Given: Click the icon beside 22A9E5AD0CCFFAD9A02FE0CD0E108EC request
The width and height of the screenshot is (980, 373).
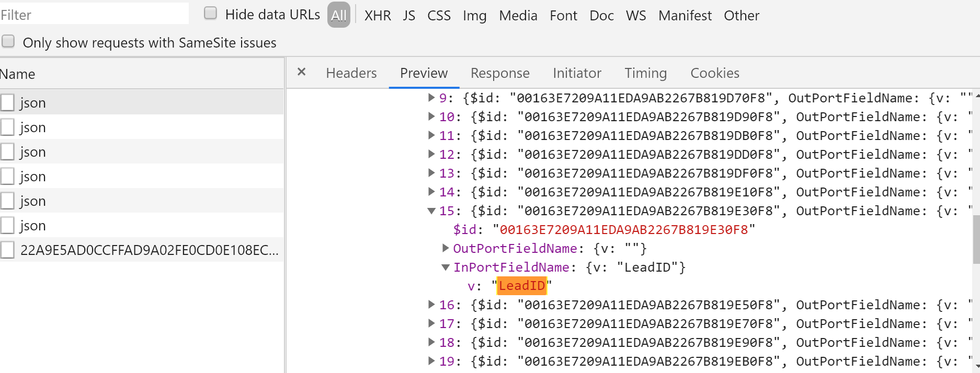Looking at the screenshot, I should (7, 250).
